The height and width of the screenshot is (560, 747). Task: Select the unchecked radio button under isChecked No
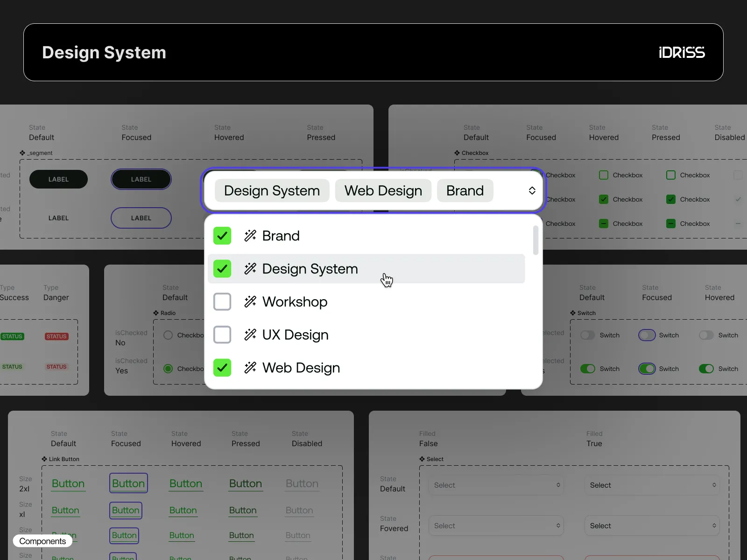(168, 335)
